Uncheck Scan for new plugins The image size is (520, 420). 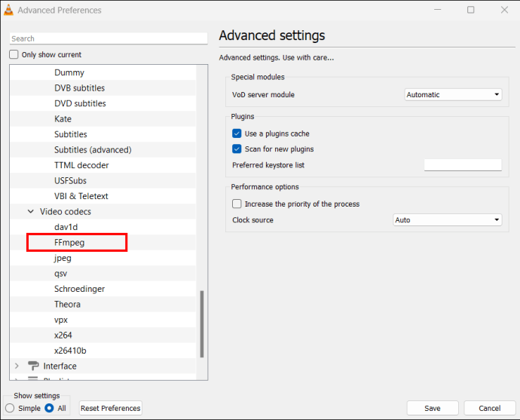point(237,149)
